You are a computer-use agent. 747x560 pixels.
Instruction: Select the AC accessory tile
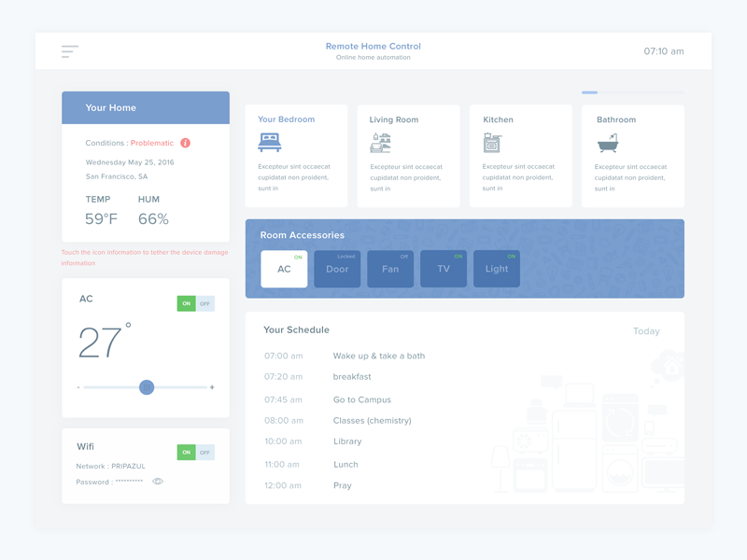point(284,269)
